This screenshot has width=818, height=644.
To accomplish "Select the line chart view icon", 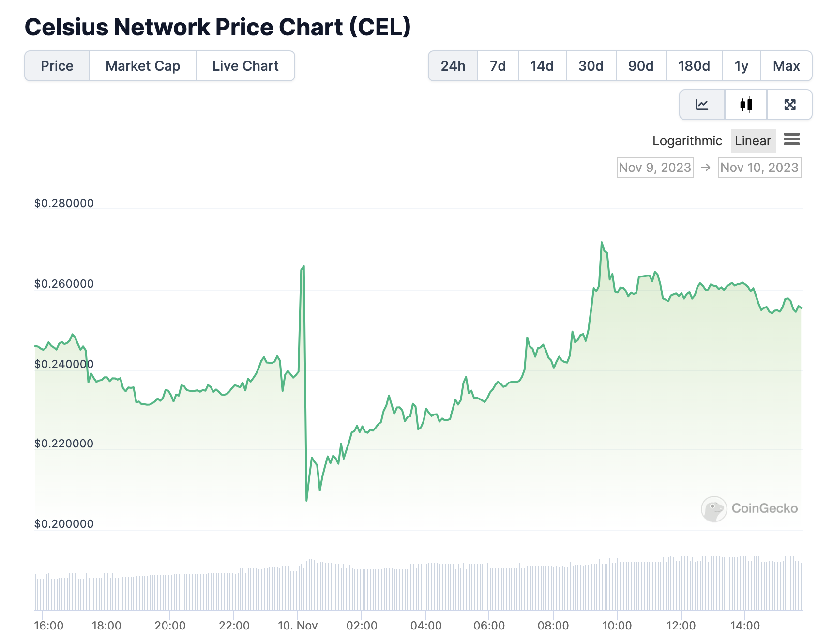I will [x=702, y=105].
